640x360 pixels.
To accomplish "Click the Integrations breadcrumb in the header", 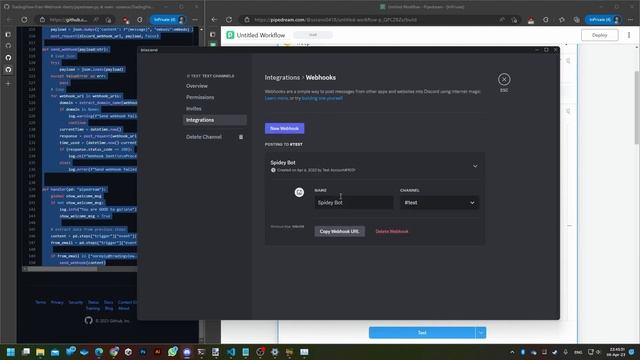I will tap(282, 78).
